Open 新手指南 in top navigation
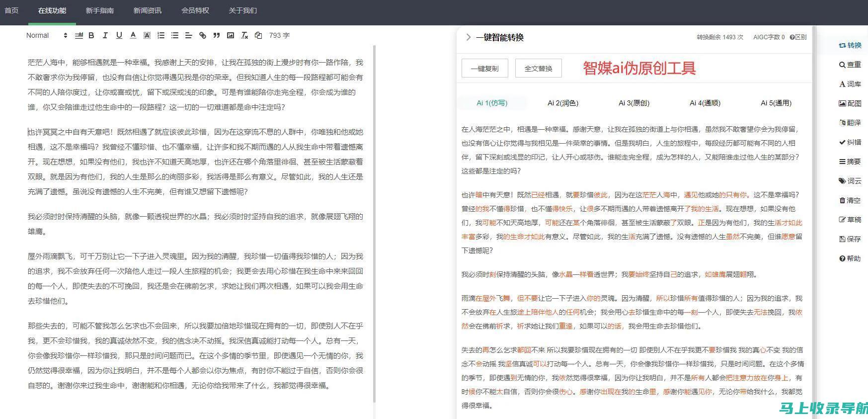Viewport: 868px width, 419px height. (100, 10)
